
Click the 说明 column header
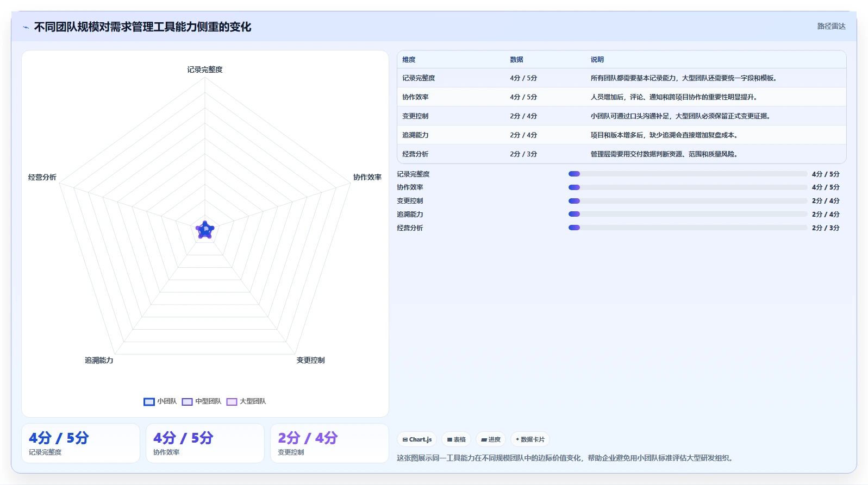point(597,60)
